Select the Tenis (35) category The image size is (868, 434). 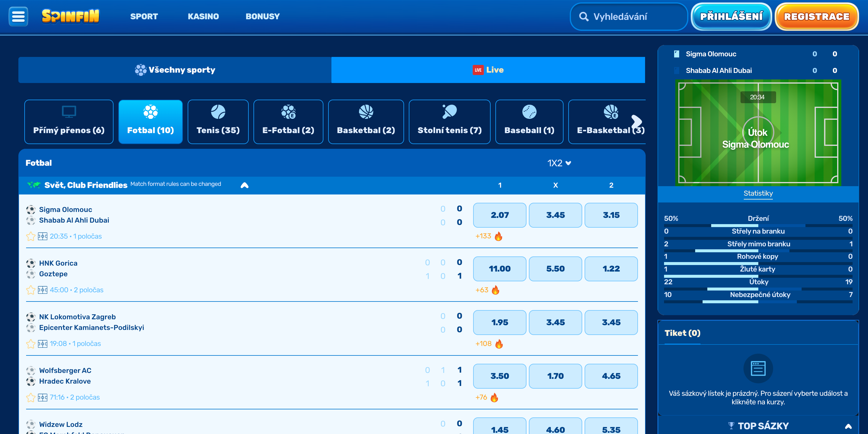[x=218, y=122]
